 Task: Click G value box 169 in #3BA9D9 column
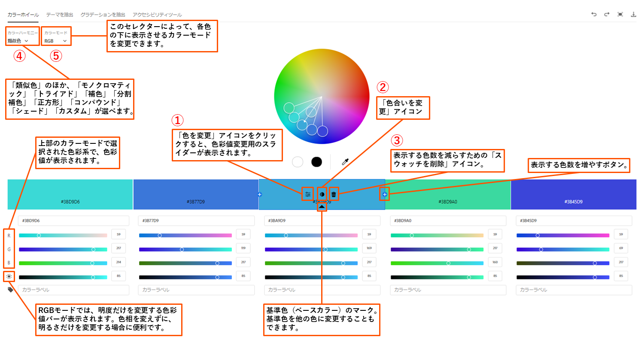coord(369,248)
